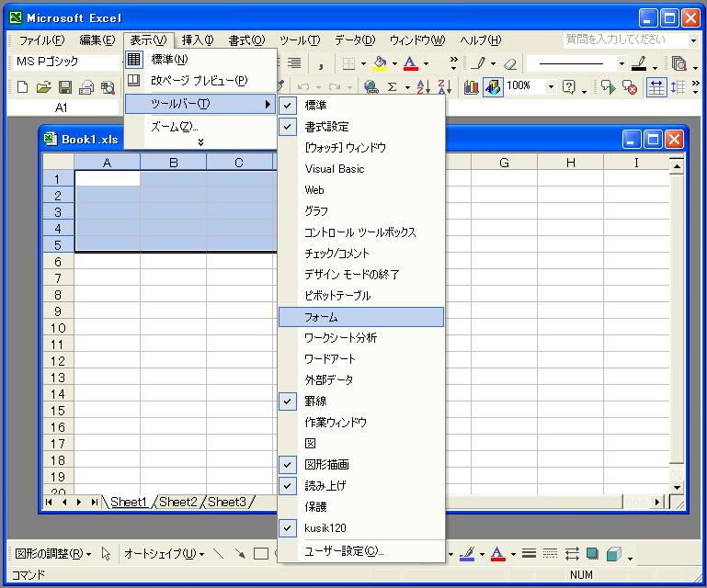Uncheck the 書式設定 toolbar entry

[360, 127]
